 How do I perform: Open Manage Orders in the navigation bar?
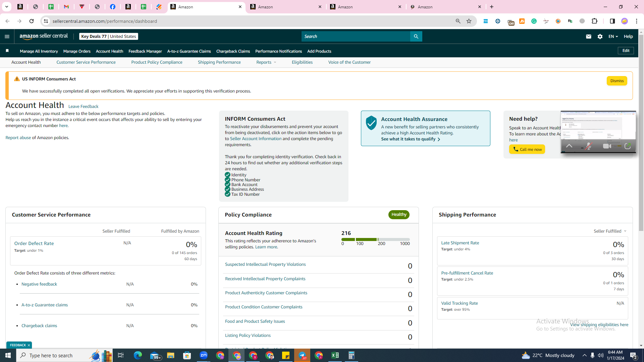(x=77, y=51)
